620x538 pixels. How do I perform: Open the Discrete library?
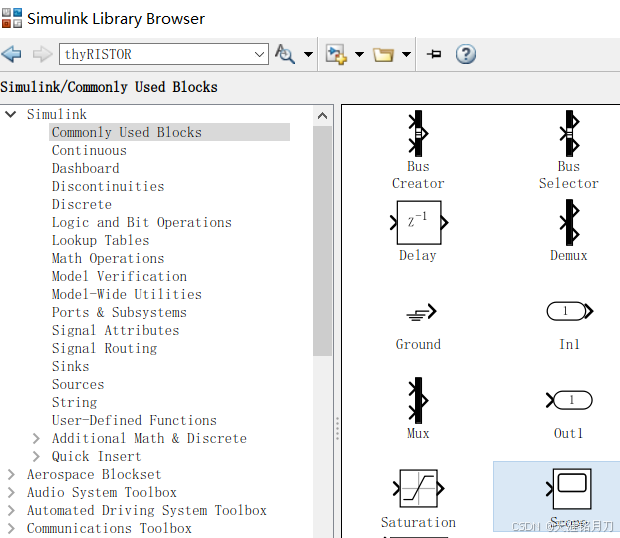tap(82, 204)
